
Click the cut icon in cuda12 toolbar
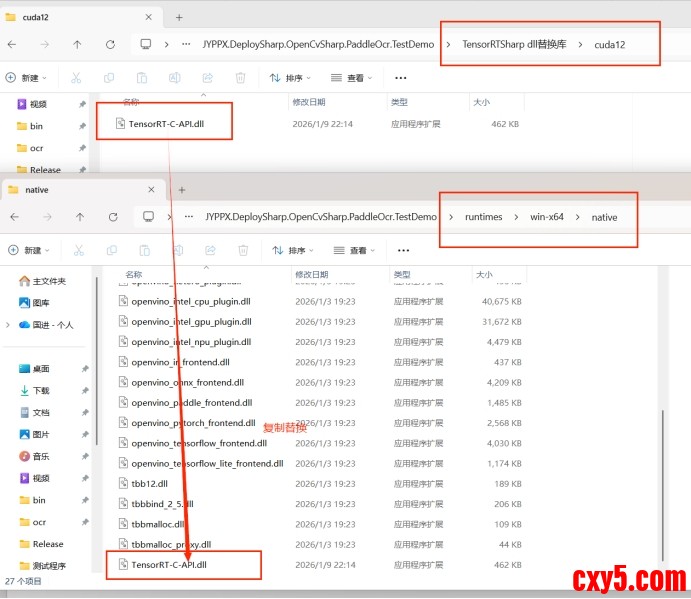(x=75, y=77)
